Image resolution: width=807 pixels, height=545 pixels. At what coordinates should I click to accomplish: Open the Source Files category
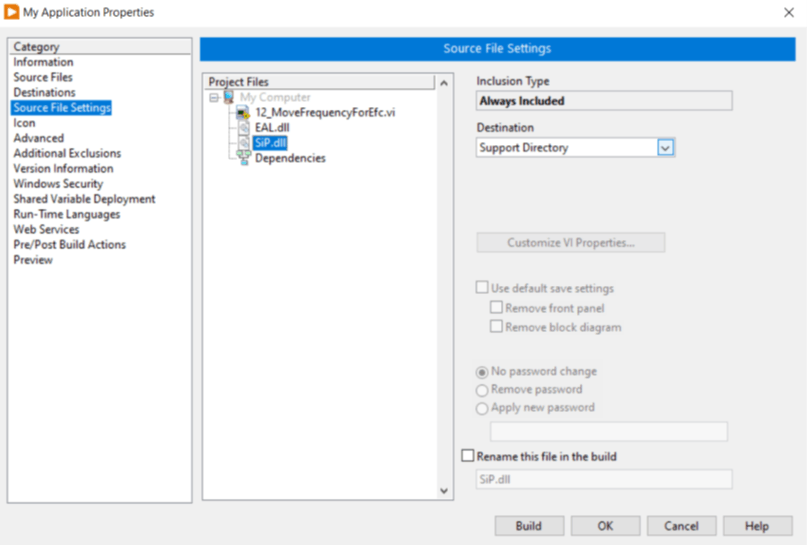43,77
